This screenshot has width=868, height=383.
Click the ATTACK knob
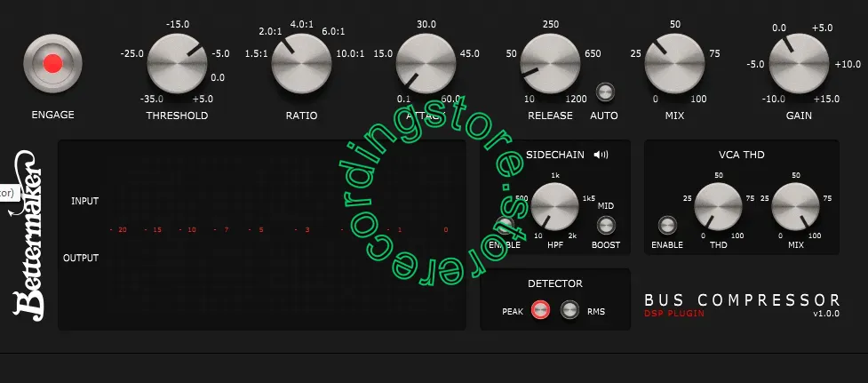426,63
